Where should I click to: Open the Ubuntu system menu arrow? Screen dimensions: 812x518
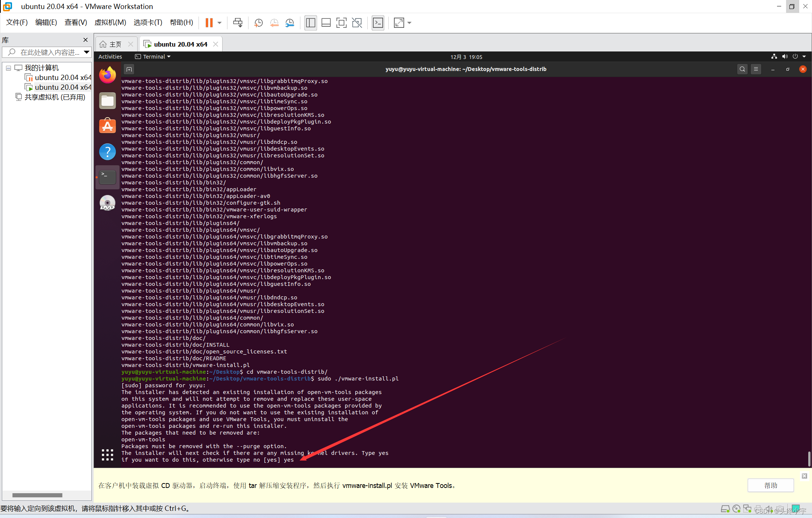click(x=804, y=57)
